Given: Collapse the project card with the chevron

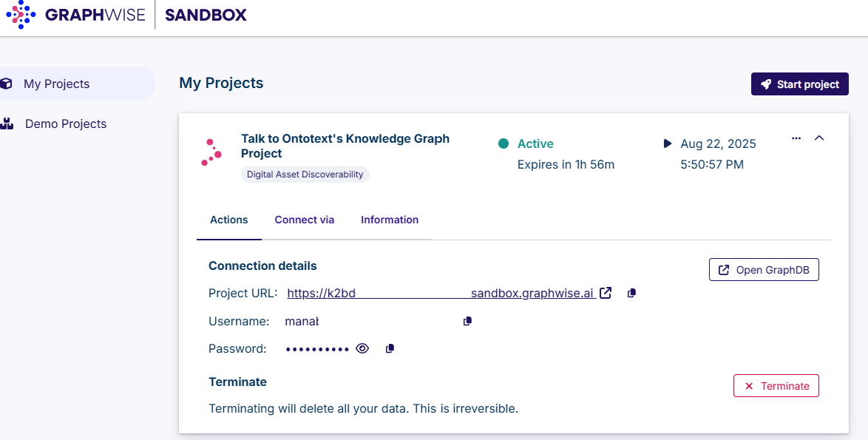Looking at the screenshot, I should point(819,138).
